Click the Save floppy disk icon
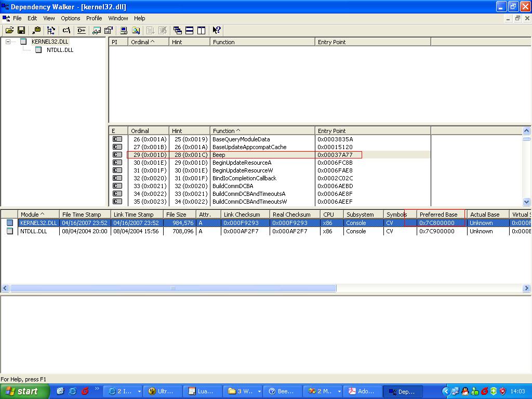Screen dimensions: 532x399 (21, 30)
